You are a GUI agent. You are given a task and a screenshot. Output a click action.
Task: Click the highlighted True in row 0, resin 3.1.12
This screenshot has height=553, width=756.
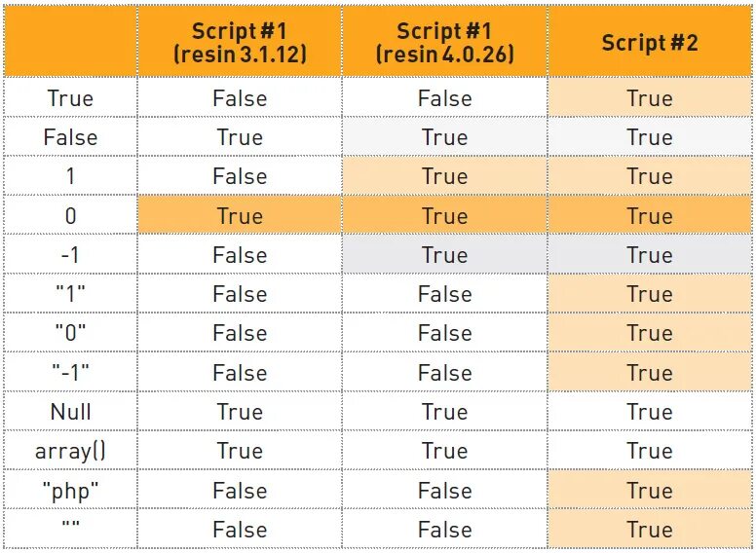[240, 215]
